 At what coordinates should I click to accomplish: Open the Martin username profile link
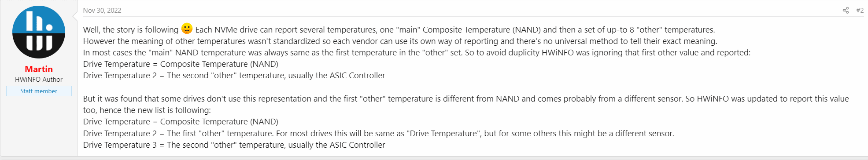(x=39, y=69)
